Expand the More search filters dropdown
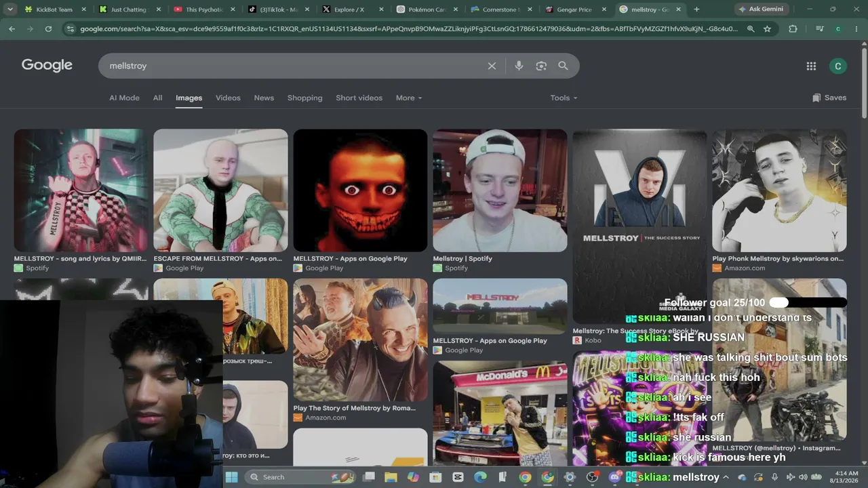 pos(409,98)
